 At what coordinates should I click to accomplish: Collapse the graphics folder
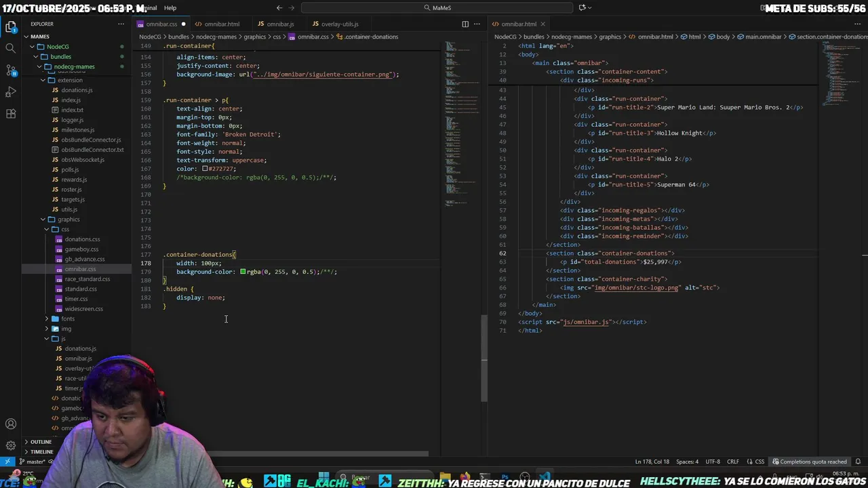click(68, 220)
